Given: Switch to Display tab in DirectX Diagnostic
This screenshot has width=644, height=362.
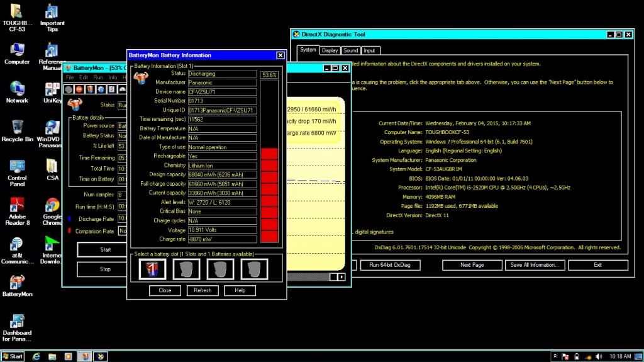Looking at the screenshot, I should [330, 50].
